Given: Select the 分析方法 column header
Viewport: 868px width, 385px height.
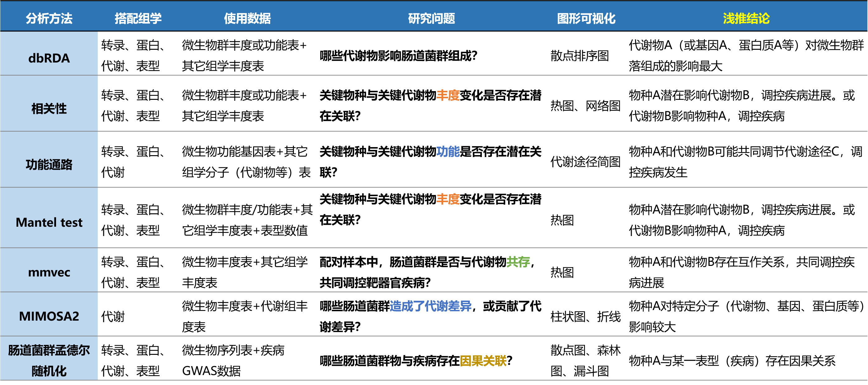Looking at the screenshot, I should [50, 19].
